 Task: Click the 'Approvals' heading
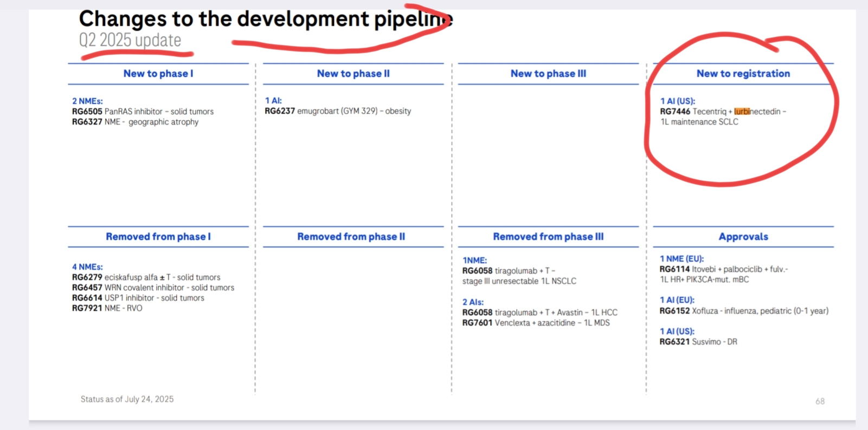[x=743, y=237]
